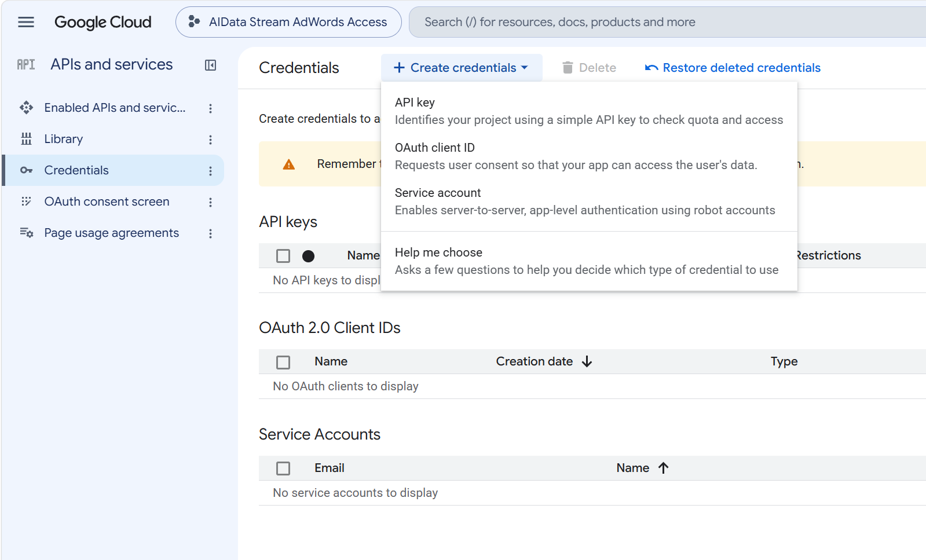Screen dimensions: 926x560
Task: Choose OAuth client ID from the menu
Action: click(x=589, y=156)
